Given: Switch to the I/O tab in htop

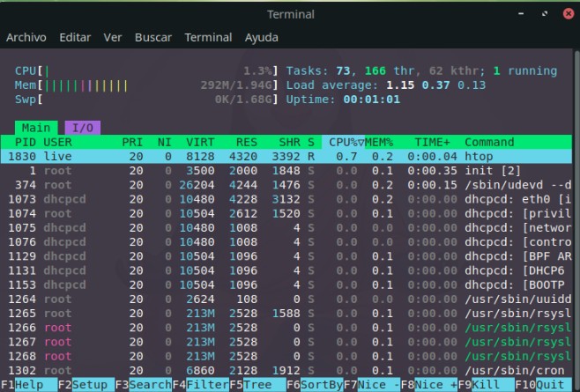Looking at the screenshot, I should (x=83, y=128).
